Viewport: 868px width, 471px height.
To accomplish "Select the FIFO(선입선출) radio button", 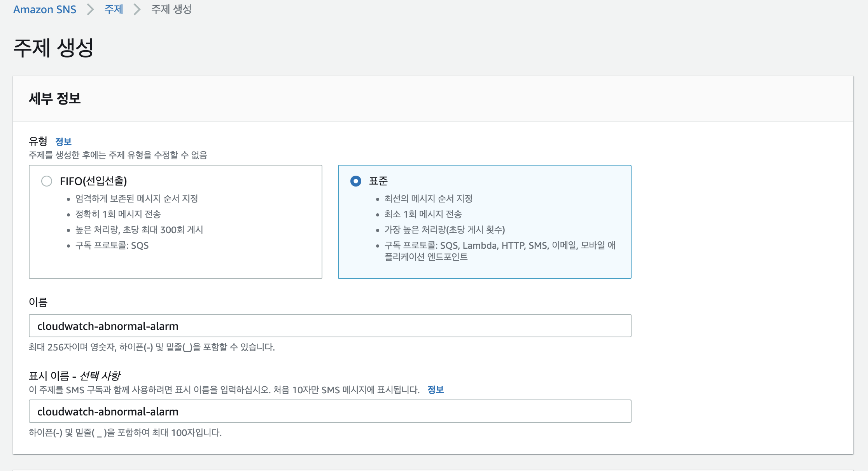I will 47,181.
